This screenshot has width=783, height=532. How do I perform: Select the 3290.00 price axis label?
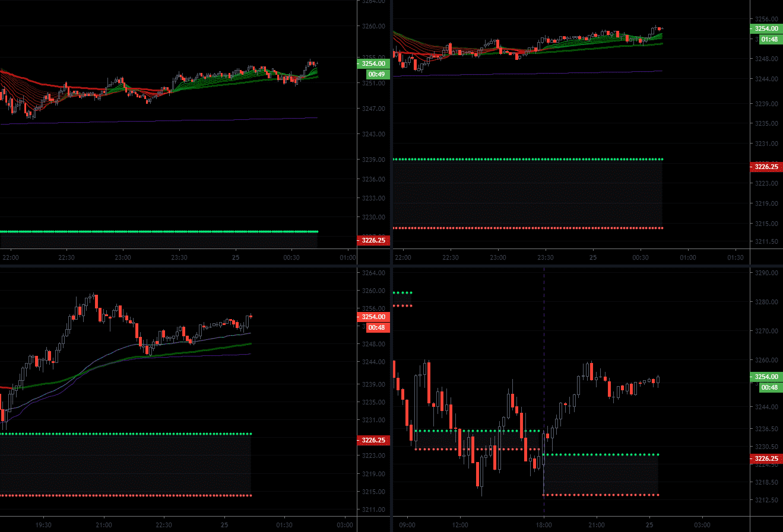pos(766,273)
